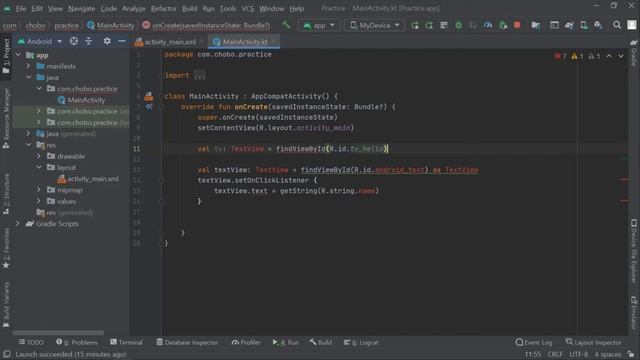This screenshot has width=640, height=360.
Task: Open the Database Inspector panel
Action: click(187, 342)
